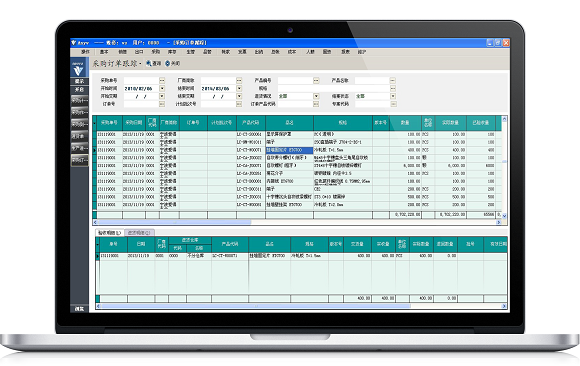
Task: Click the last sidebar shortcut button
Action: (80, 160)
